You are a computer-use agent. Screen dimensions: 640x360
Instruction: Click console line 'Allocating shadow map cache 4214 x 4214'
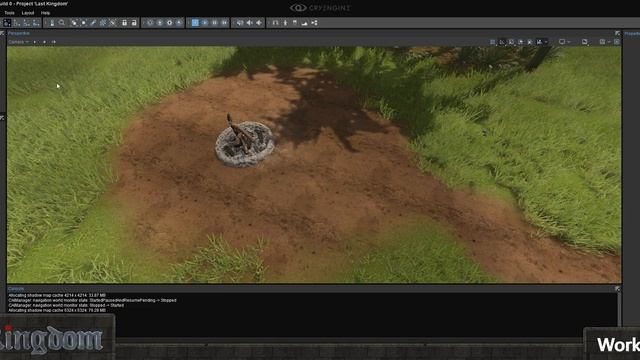[57, 295]
